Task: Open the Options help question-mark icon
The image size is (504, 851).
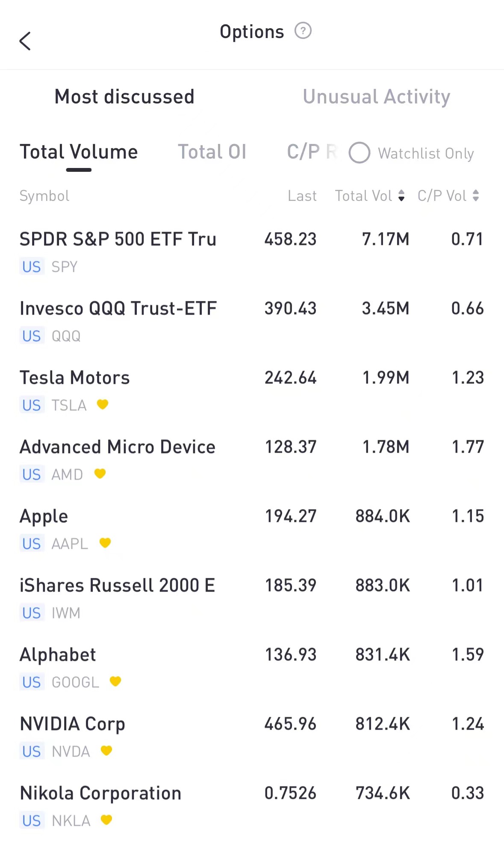Action: 303,31
